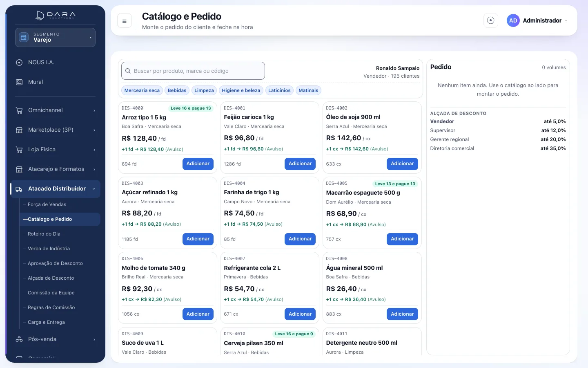
Task: Add Farinha de trigo 1 kg
Action: point(300,239)
